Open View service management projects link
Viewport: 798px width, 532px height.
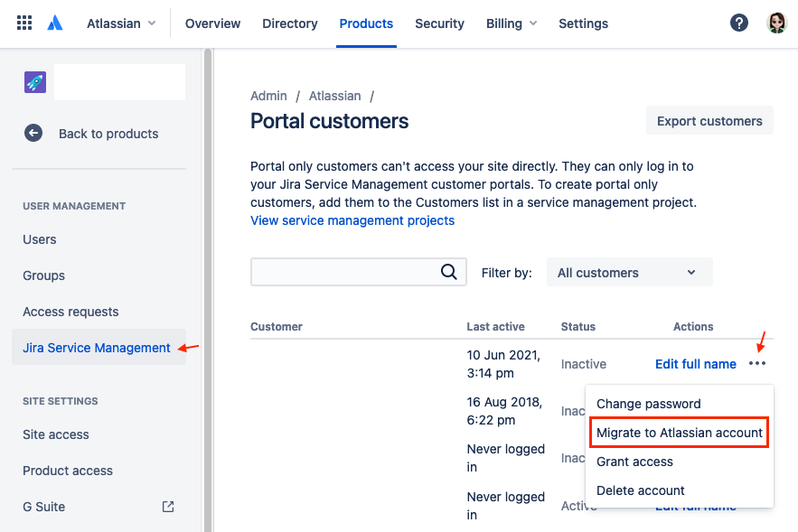[352, 220]
